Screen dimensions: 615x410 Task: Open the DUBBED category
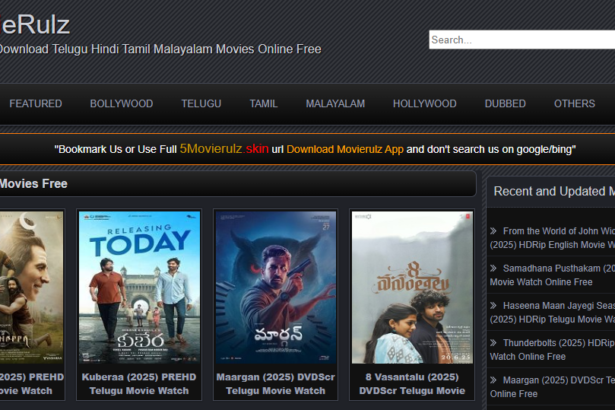click(x=505, y=104)
